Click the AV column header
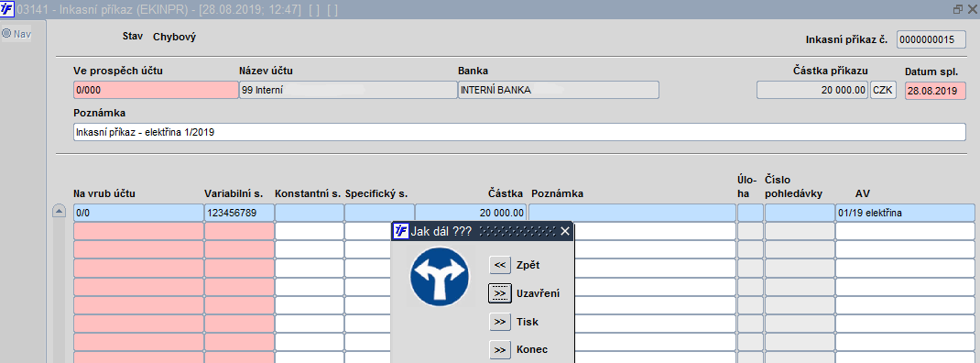The height and width of the screenshot is (363, 980). pyautogui.click(x=863, y=193)
